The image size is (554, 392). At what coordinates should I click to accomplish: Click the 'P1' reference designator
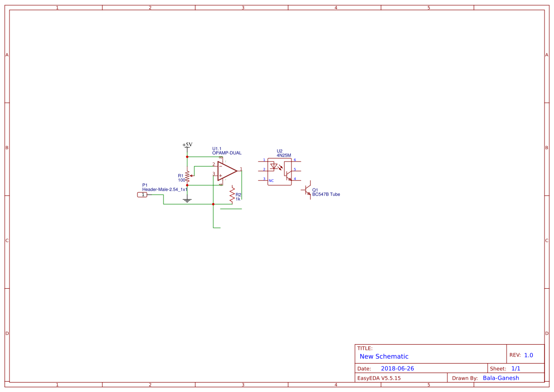coord(145,185)
